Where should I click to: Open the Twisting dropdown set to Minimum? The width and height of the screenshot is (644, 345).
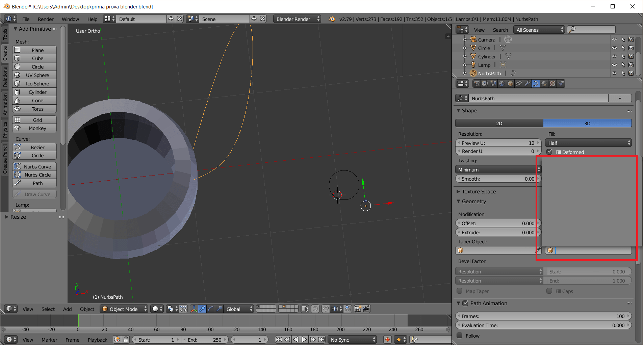(498, 169)
